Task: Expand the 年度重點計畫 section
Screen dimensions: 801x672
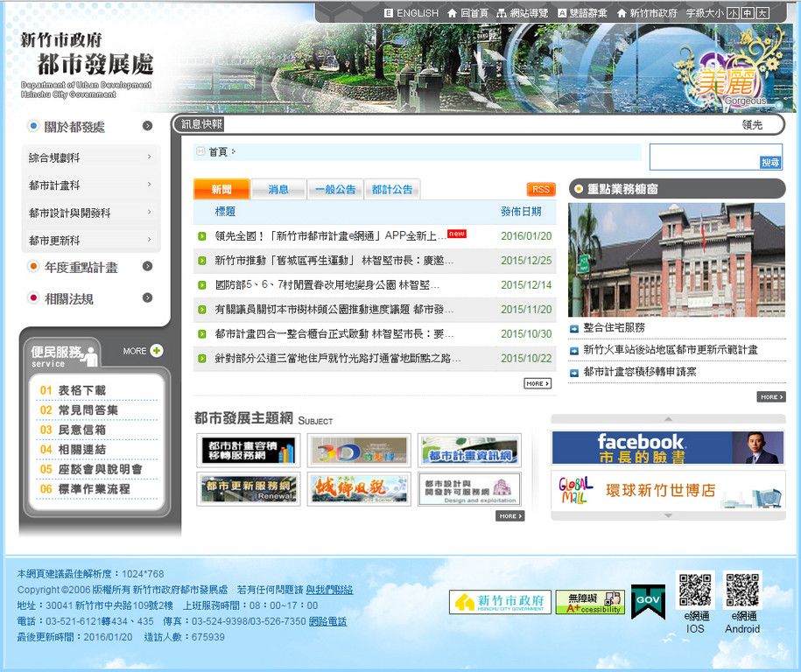Action: click(x=148, y=267)
